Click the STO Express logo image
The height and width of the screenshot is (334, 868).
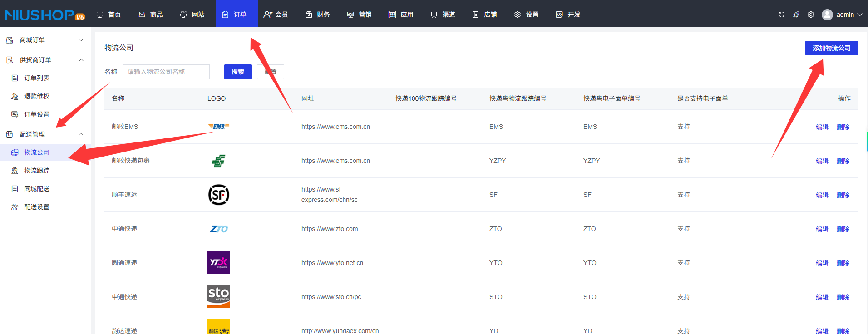tap(218, 297)
